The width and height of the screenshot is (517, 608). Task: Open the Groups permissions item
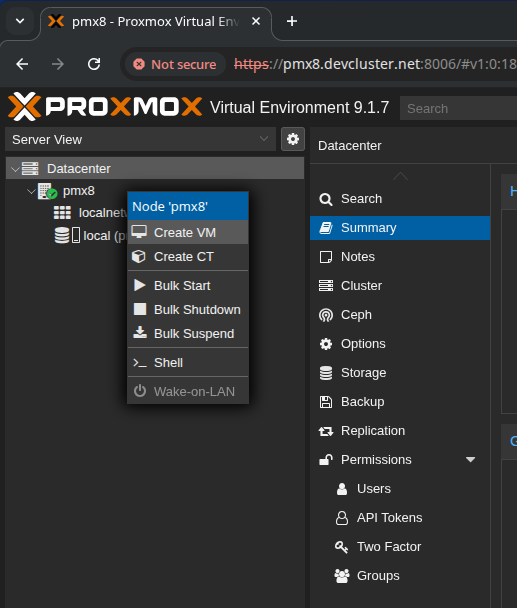pos(400,576)
